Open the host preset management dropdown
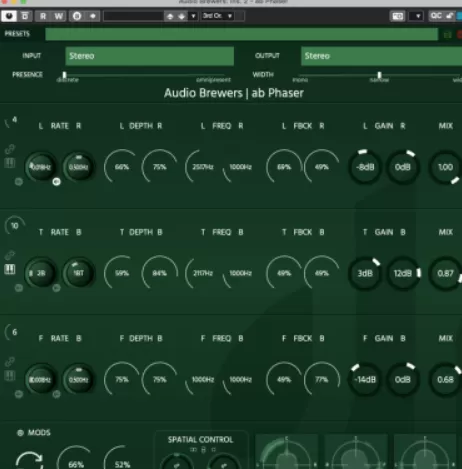The width and height of the screenshot is (462, 469). [x=193, y=16]
